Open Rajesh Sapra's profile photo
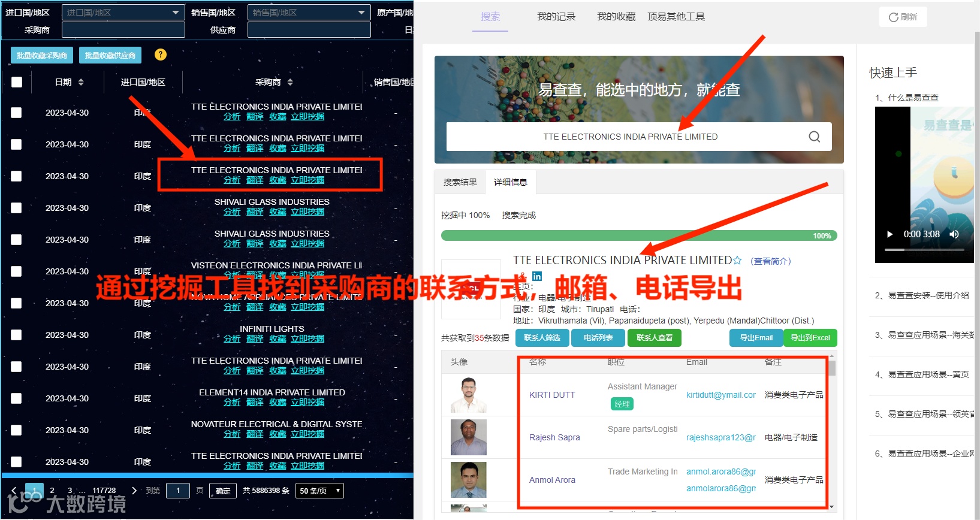Viewport: 980px width, 520px height. pyautogui.click(x=469, y=437)
